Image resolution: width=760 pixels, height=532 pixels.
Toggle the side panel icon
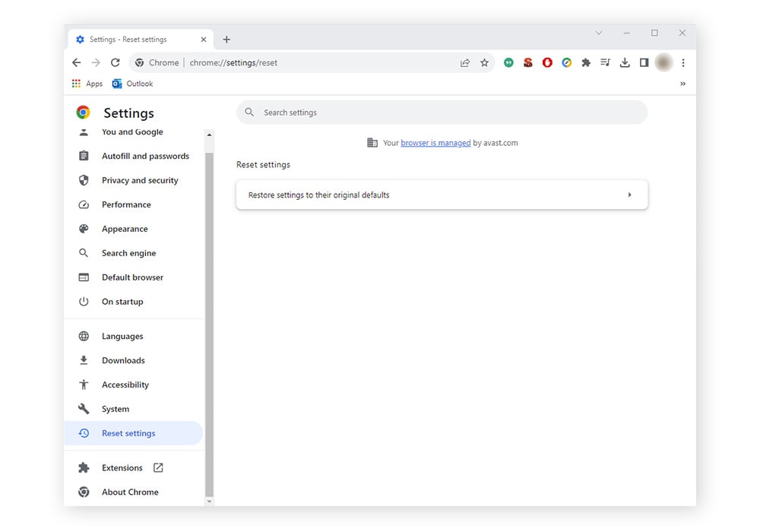[x=644, y=63]
